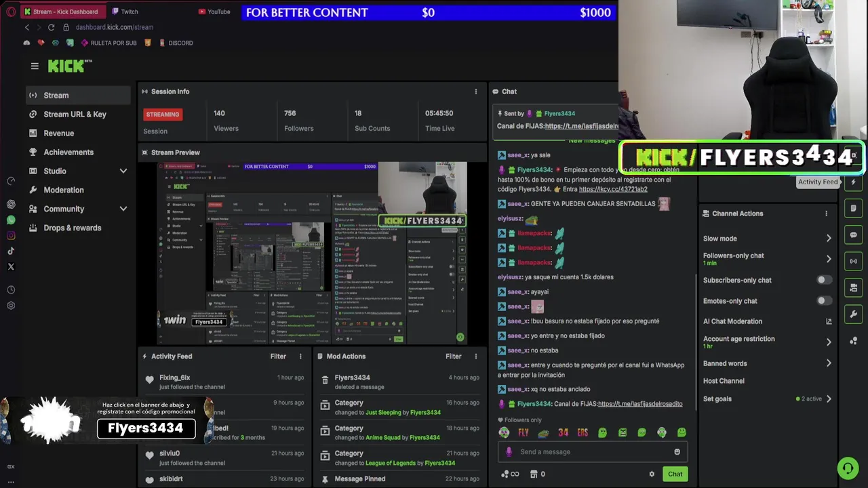Click the Activity Feed lightning widget icon
This screenshot has width=868, height=488.
click(x=853, y=182)
